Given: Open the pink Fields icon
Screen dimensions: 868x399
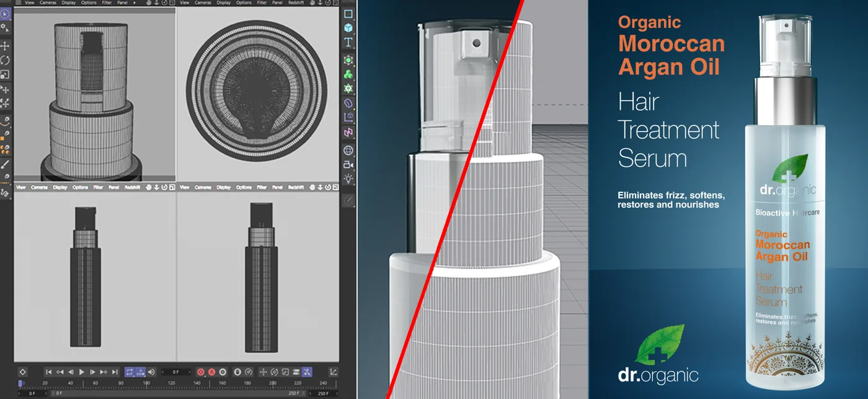Looking at the screenshot, I should pyautogui.click(x=348, y=132).
